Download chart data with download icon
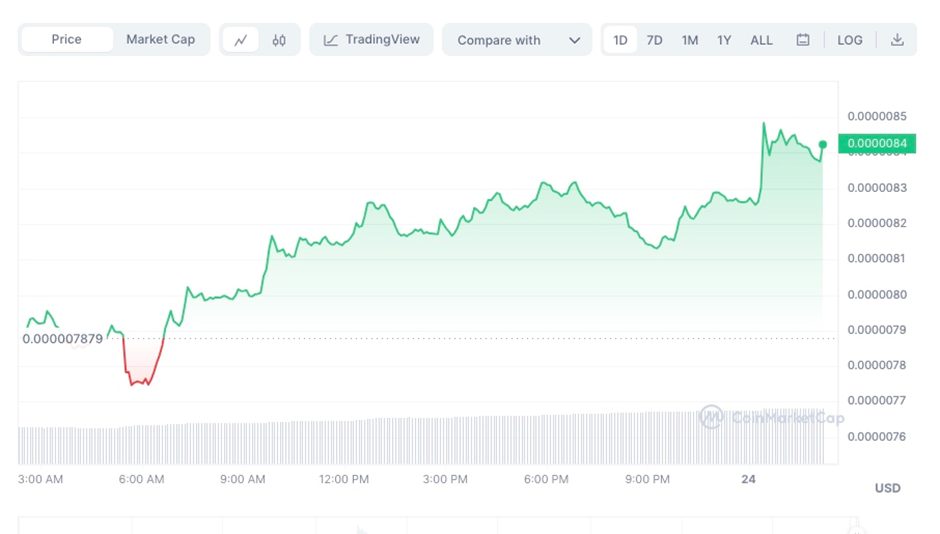This screenshot has height=534, width=940. 897,40
